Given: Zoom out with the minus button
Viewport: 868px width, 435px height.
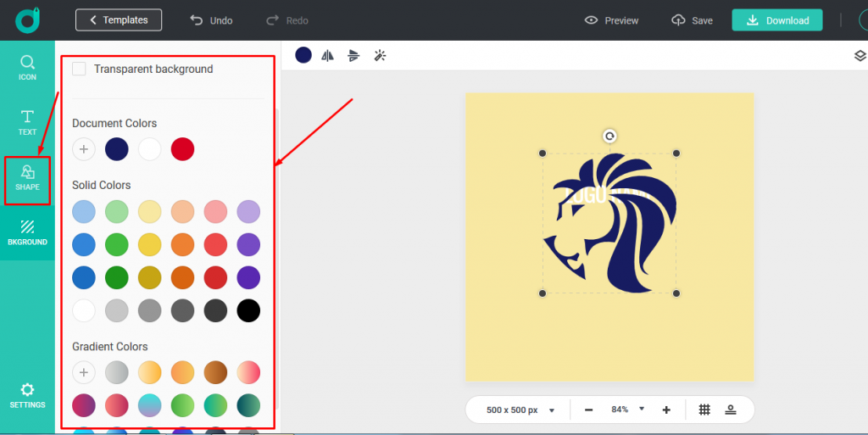Looking at the screenshot, I should (x=589, y=410).
